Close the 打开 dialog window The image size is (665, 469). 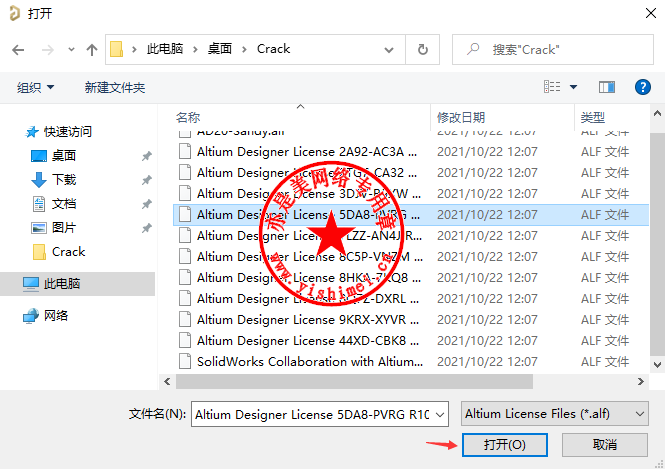tap(651, 13)
